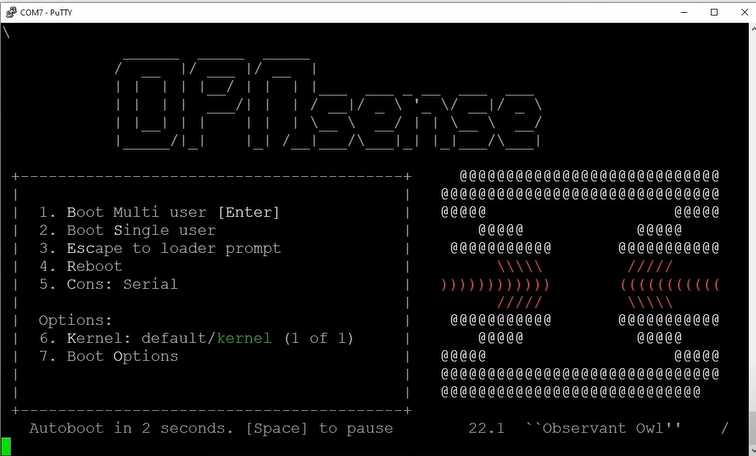
Task: Click "3. Escape to loader prompt" line
Action: [160, 248]
